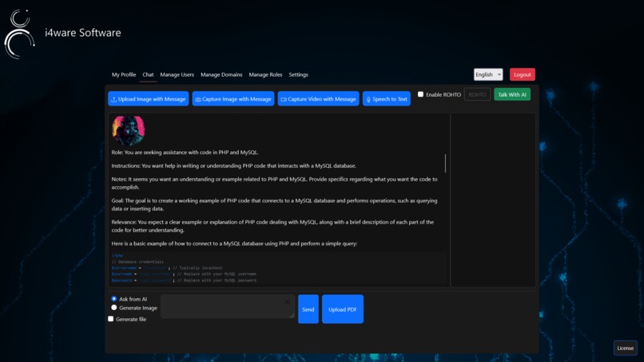Open the Manage Roles tab
This screenshot has height=362, width=644.
(x=265, y=75)
